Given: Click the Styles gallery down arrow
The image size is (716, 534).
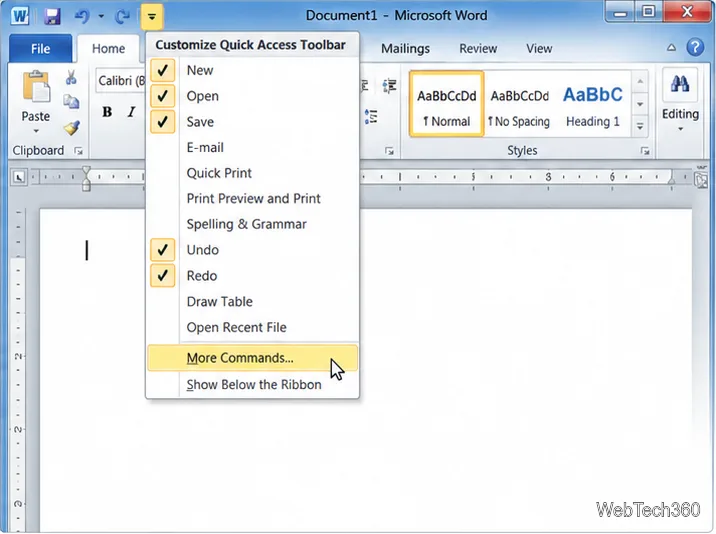Looking at the screenshot, I should tap(640, 104).
